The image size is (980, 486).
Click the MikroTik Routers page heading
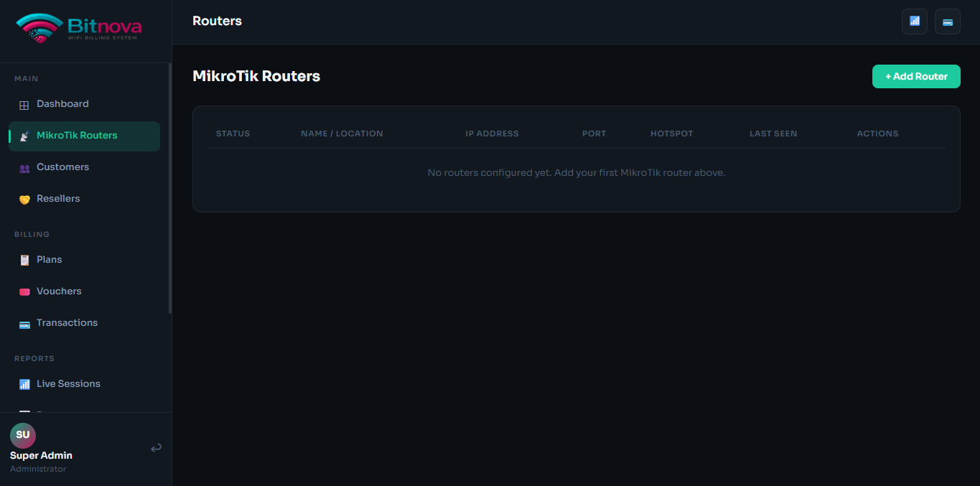pos(256,76)
